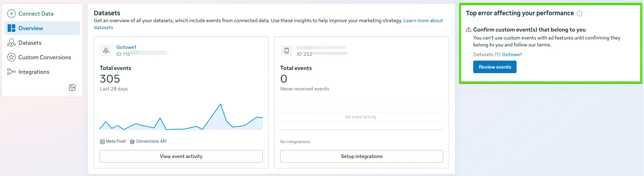This screenshot has height=176, width=644.
Task: Click the warning triangle icon on error
Action: [469, 29]
